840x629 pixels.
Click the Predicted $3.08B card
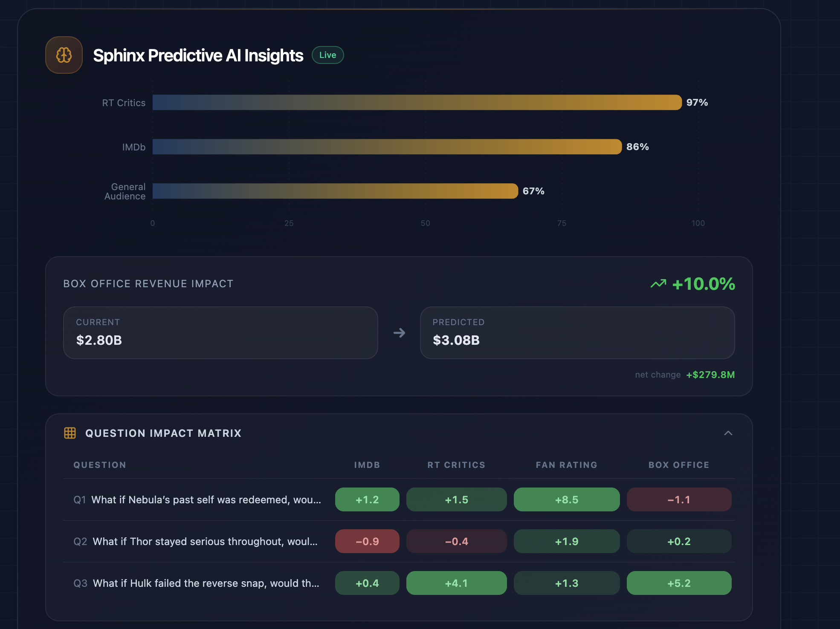tap(577, 333)
